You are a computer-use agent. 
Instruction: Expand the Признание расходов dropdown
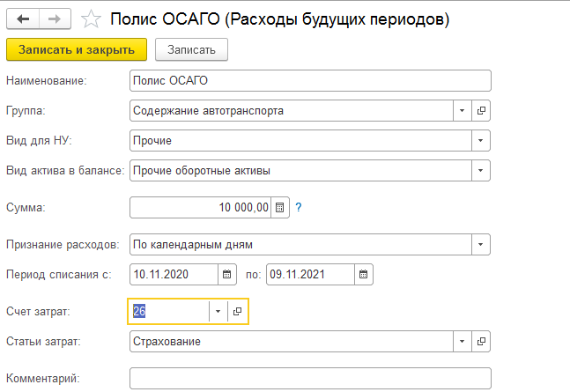point(480,244)
